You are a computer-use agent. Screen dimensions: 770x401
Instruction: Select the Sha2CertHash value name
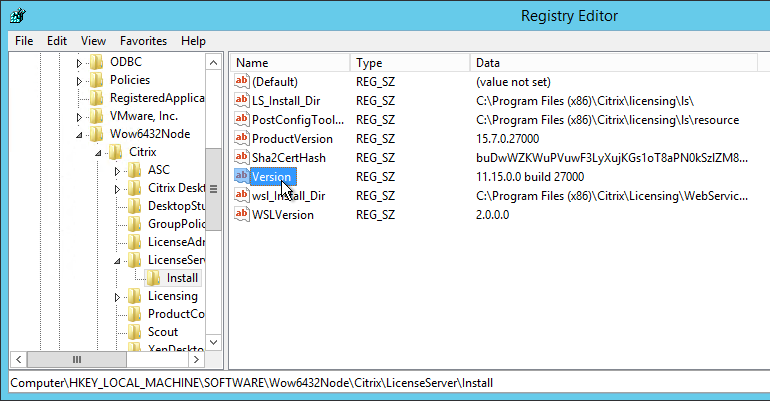tap(289, 158)
